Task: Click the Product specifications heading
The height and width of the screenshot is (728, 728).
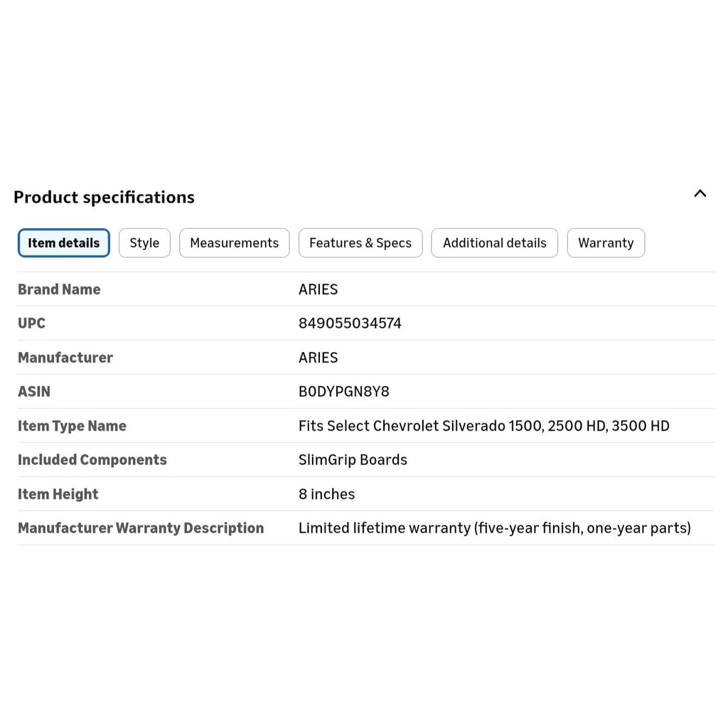Action: coord(104,197)
